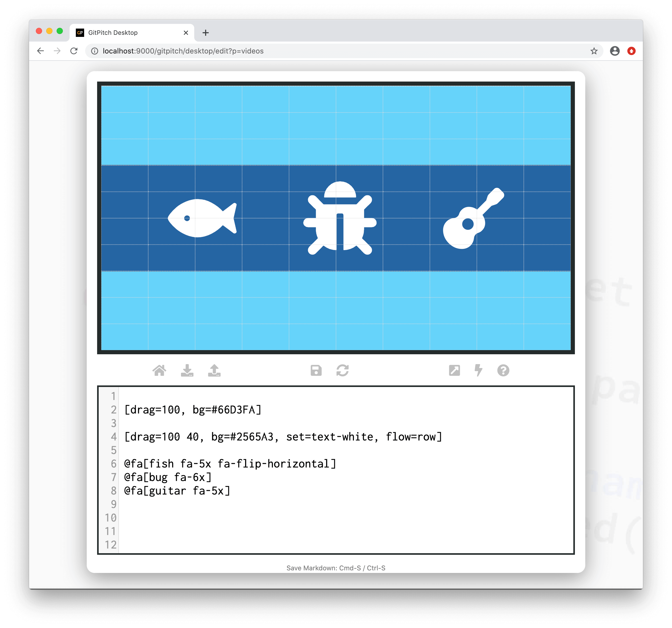The height and width of the screenshot is (628, 672).
Task: Click the @fa[fish fa-5x fa-flip-horizontal] line
Action: coord(230,464)
